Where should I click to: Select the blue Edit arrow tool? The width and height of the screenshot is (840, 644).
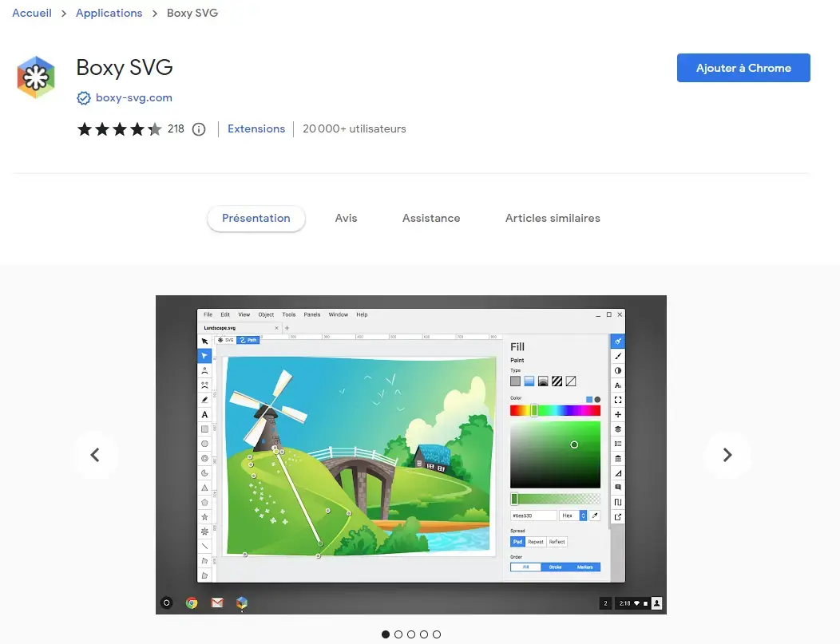[204, 355]
